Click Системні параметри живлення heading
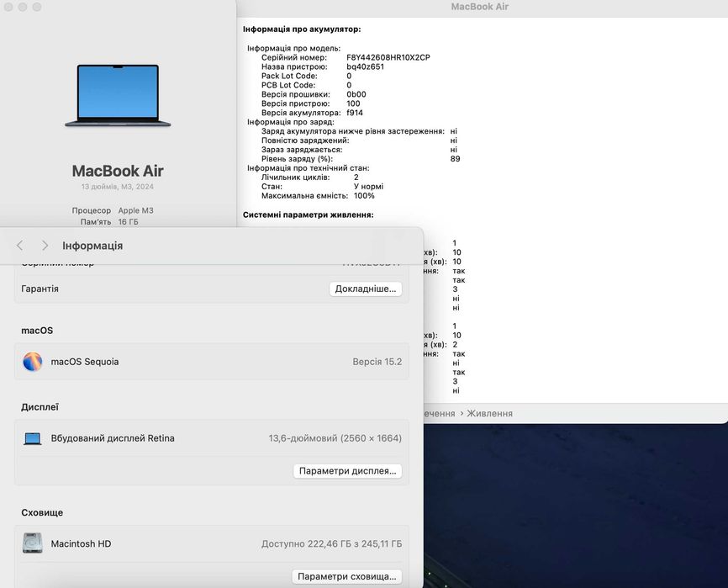The image size is (728, 588). click(x=309, y=215)
